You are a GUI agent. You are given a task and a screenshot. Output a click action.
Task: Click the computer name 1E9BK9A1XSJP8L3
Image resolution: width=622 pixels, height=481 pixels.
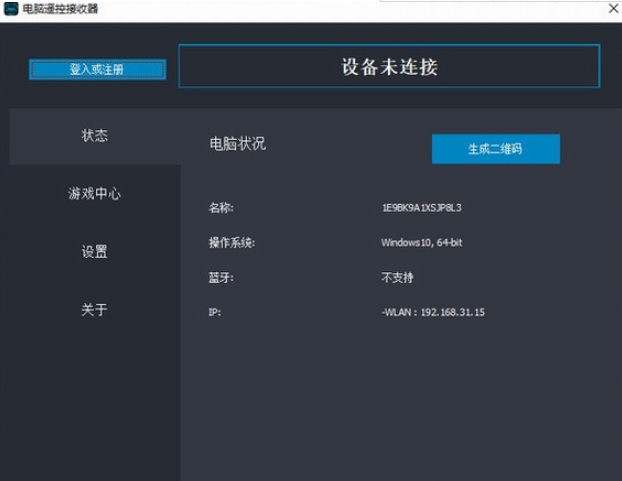[421, 208]
